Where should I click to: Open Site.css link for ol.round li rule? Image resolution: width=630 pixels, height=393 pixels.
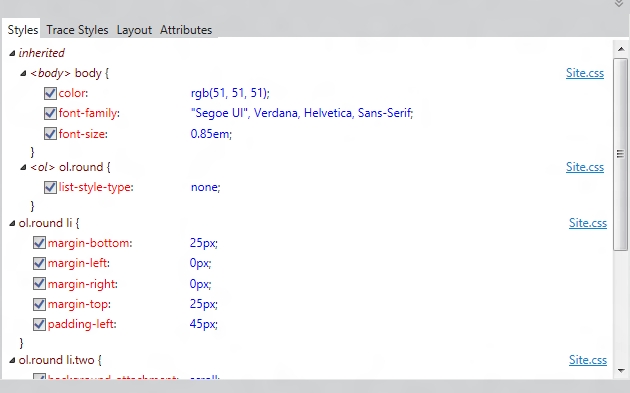pyautogui.click(x=588, y=223)
